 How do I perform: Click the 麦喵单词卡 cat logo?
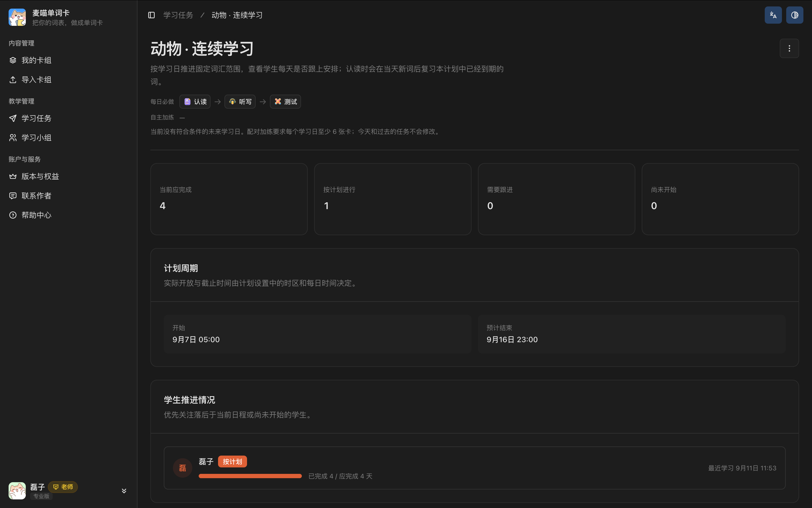pos(17,17)
